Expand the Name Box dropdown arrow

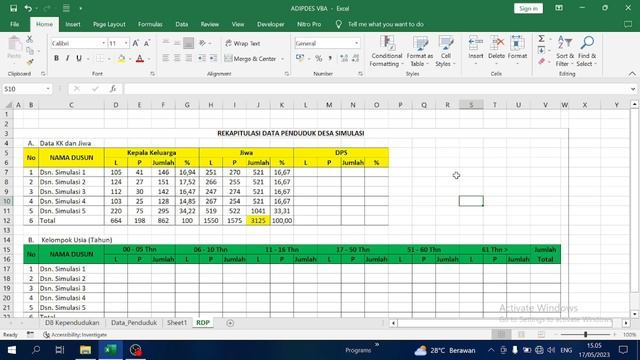pyautogui.click(x=48, y=89)
